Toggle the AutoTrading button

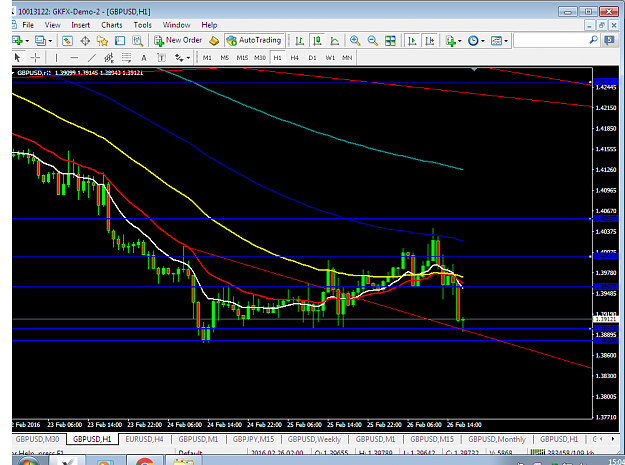pyautogui.click(x=254, y=40)
